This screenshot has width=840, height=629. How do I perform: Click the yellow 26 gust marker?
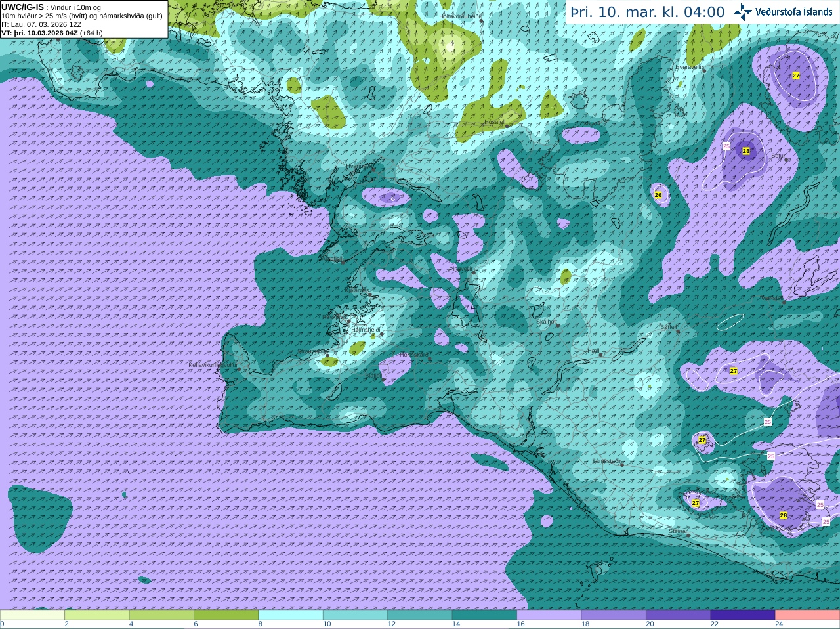click(x=658, y=195)
